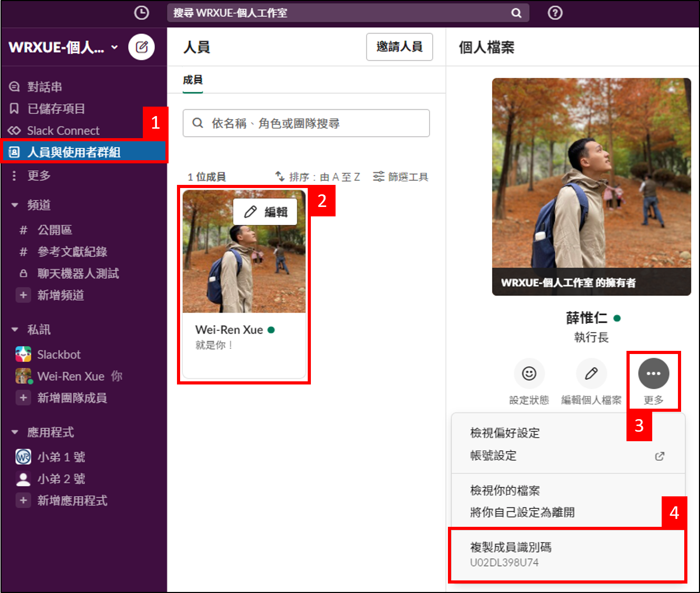Click the three-dots icon beside sidebar 更多
Image resolution: width=700 pixels, height=593 pixels.
14,175
